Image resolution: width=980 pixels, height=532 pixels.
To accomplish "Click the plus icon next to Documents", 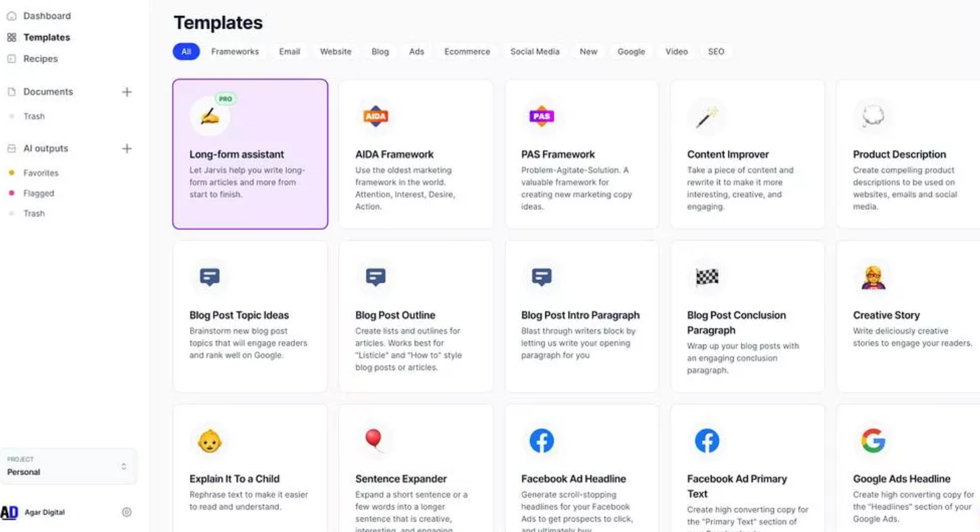I will click(126, 92).
